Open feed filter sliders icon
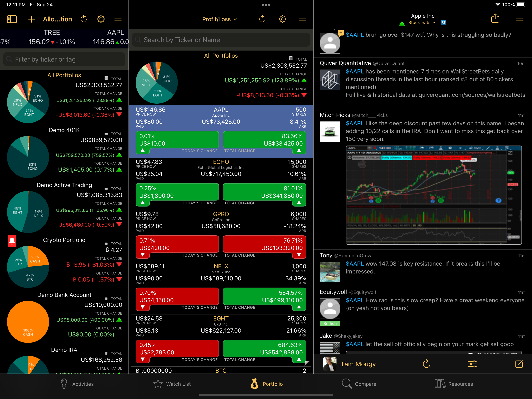This screenshot has width=532, height=399. tap(472, 364)
